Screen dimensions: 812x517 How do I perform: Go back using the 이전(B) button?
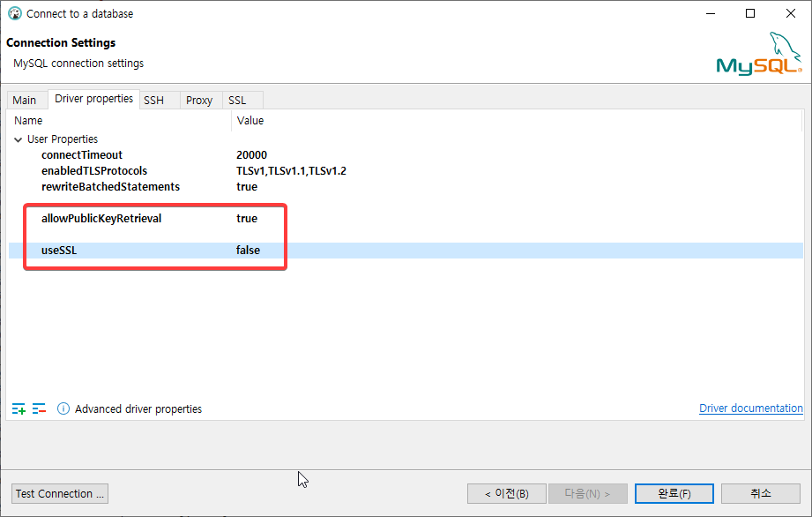point(506,493)
